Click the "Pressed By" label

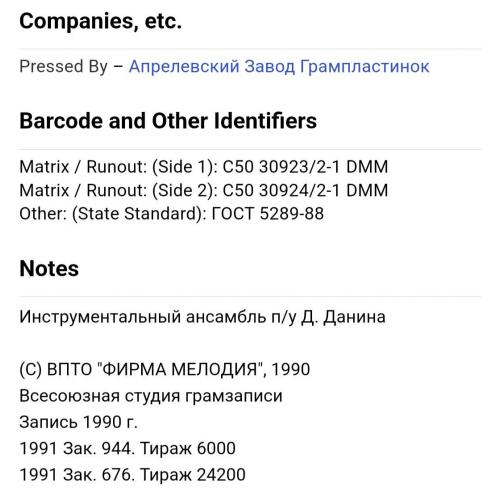click(64, 66)
